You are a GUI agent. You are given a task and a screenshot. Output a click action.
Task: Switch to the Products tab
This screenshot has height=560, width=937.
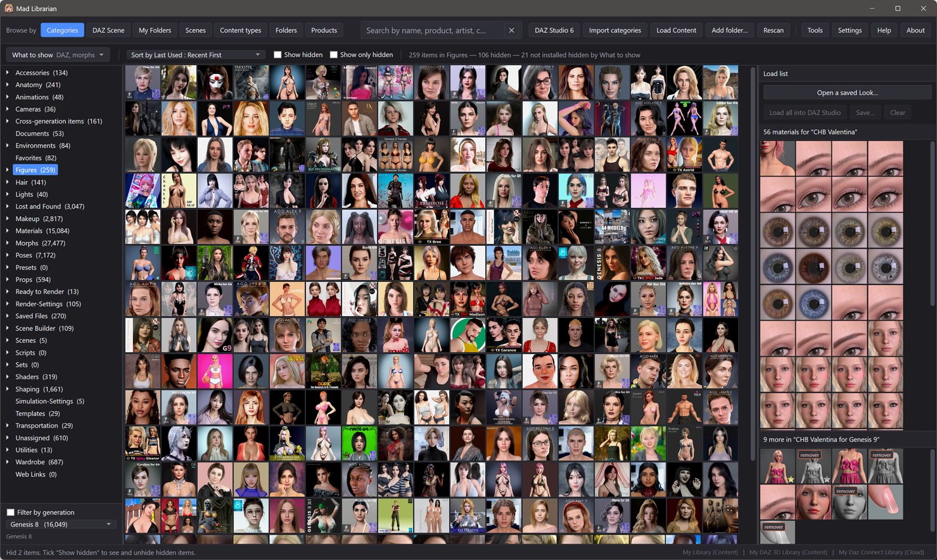tap(324, 30)
